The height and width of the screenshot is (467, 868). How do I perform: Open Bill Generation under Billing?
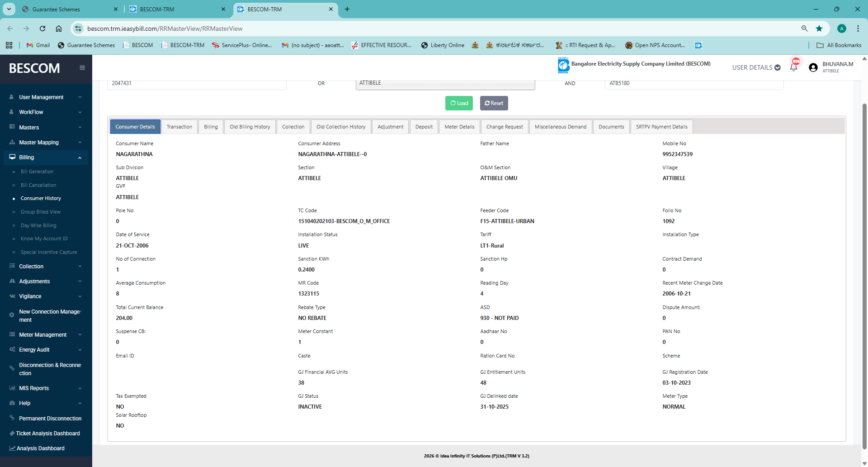point(37,172)
